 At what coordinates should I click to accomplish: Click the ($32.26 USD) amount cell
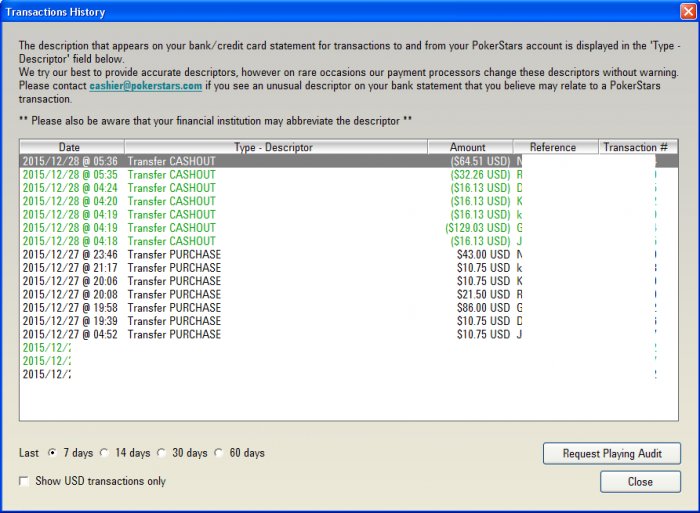pyautogui.click(x=480, y=175)
